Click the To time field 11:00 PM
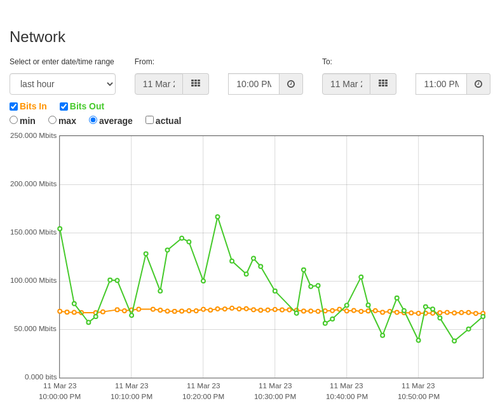The height and width of the screenshot is (403, 500). tap(441, 84)
